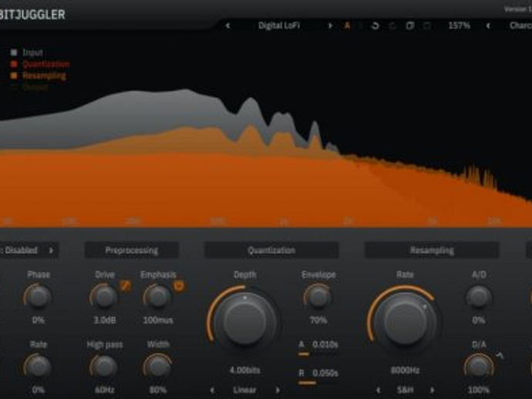This screenshot has width=532, height=399.
Task: Click the 0% value under A/D
Action: coord(479,320)
